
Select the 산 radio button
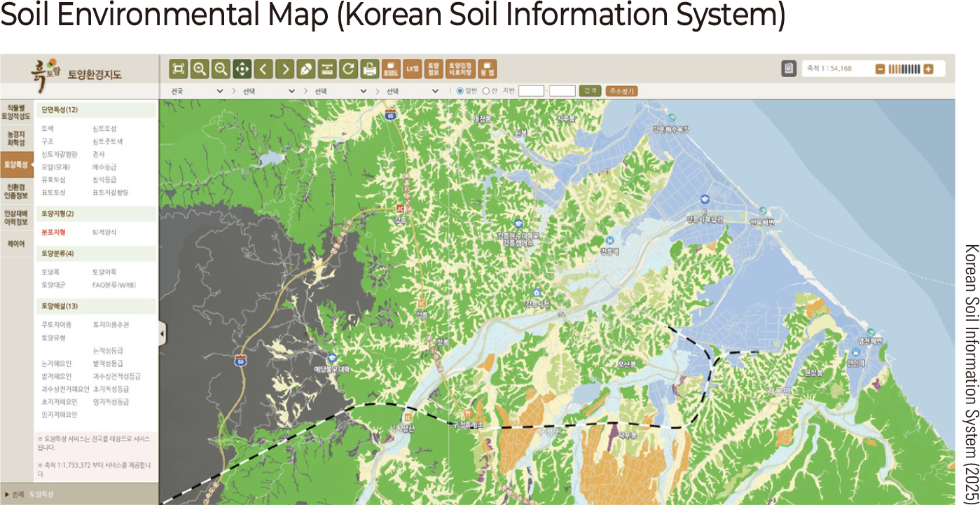click(x=485, y=91)
